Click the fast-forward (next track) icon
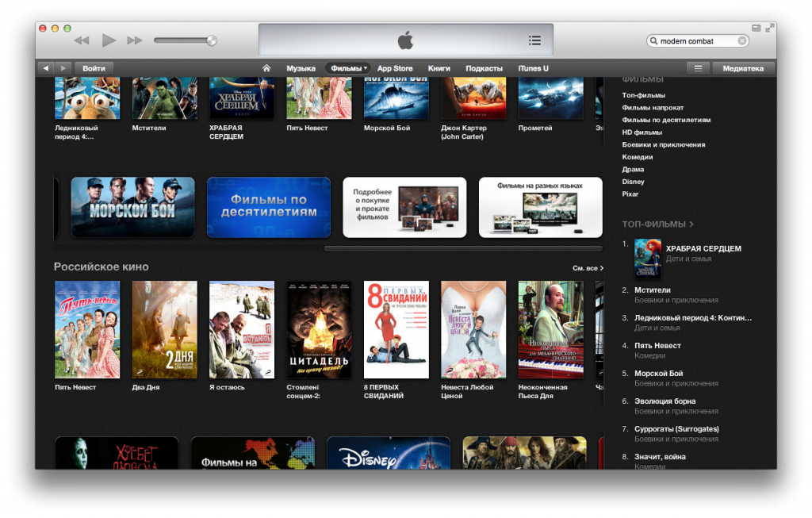812x518 pixels. pos(135,40)
